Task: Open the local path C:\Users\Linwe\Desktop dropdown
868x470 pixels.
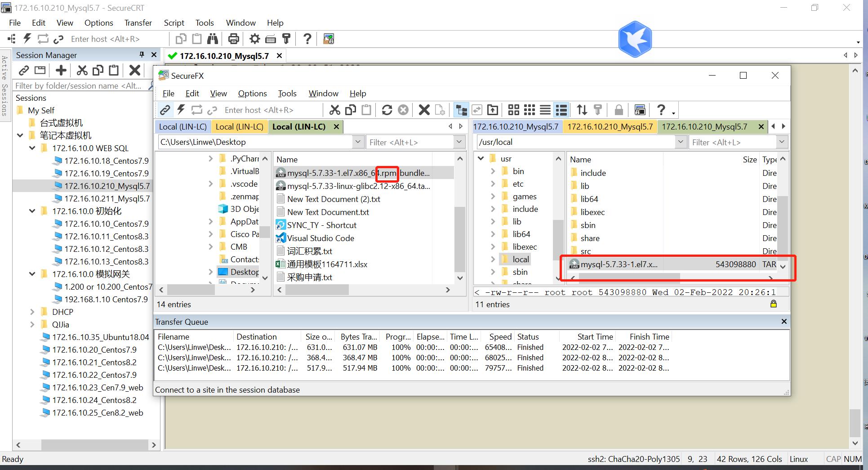Action: pos(358,142)
